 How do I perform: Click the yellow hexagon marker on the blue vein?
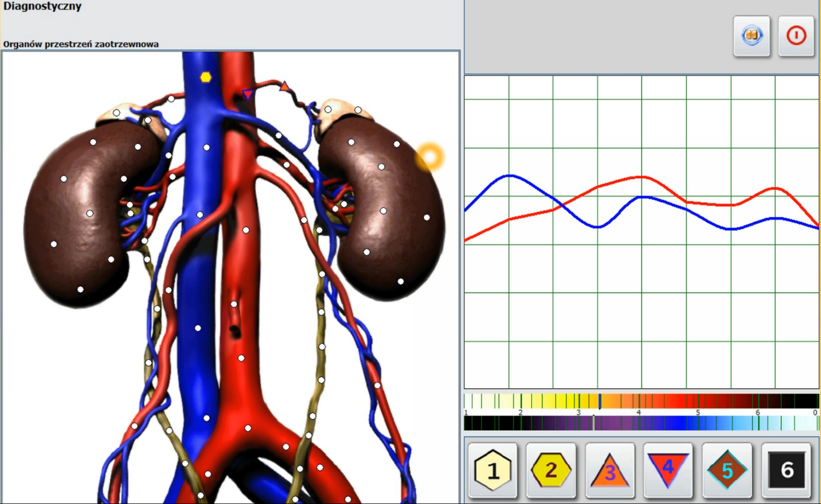[x=206, y=77]
